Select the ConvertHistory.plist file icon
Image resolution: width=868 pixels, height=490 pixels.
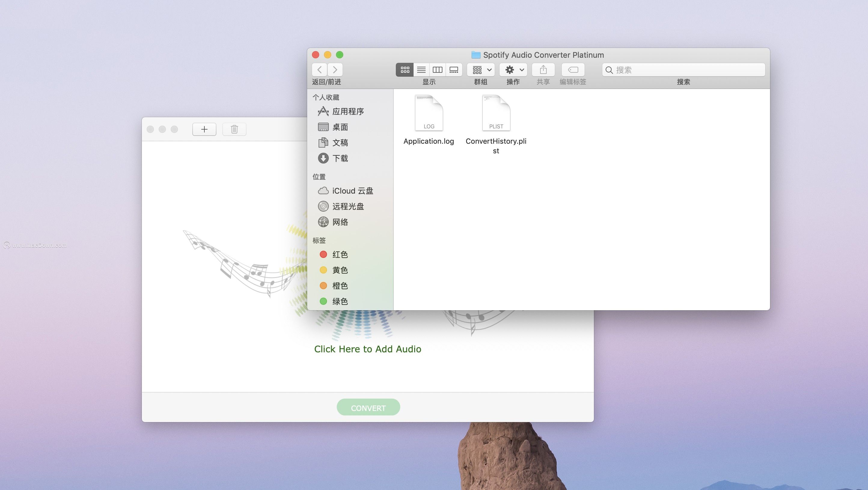tap(496, 113)
